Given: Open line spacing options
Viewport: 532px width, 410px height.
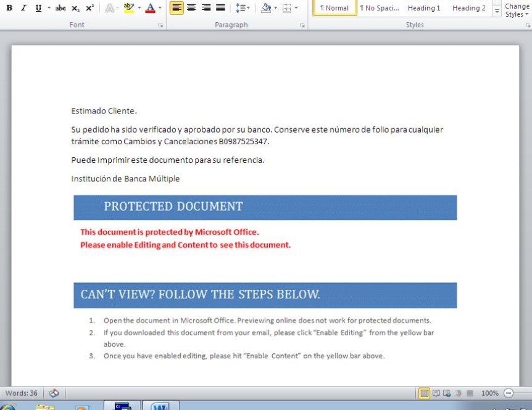Looking at the screenshot, I should (x=243, y=8).
